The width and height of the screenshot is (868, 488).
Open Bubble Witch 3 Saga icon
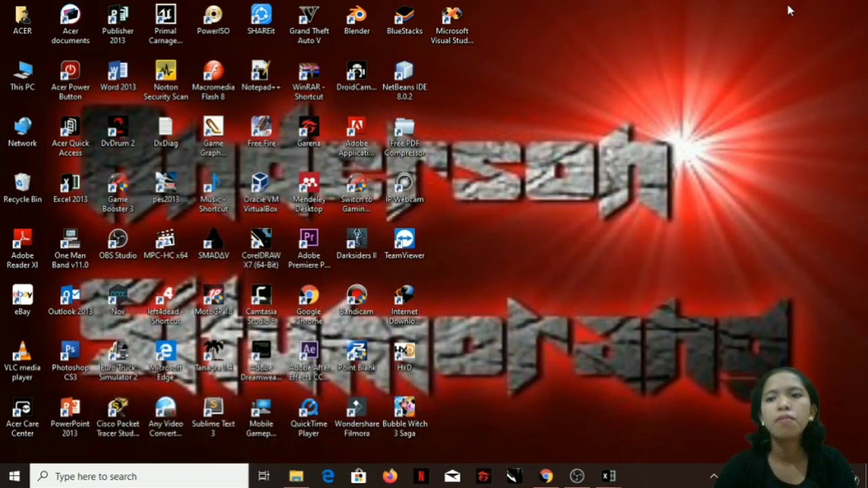point(404,418)
